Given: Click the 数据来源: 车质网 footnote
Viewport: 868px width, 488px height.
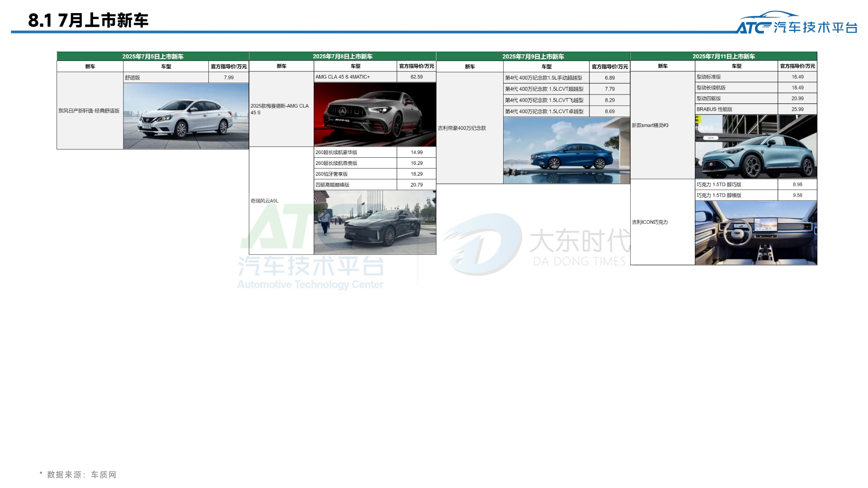Looking at the screenshot, I should pyautogui.click(x=78, y=474).
